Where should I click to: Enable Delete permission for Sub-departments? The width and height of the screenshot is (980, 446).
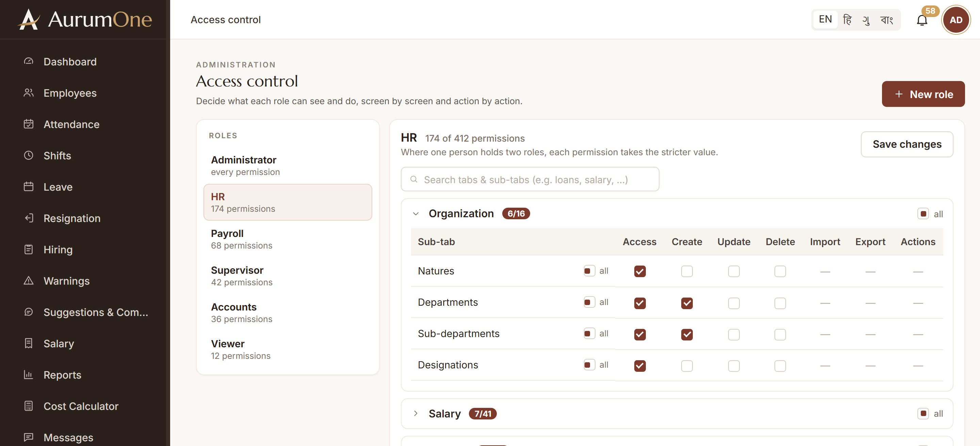point(780,334)
